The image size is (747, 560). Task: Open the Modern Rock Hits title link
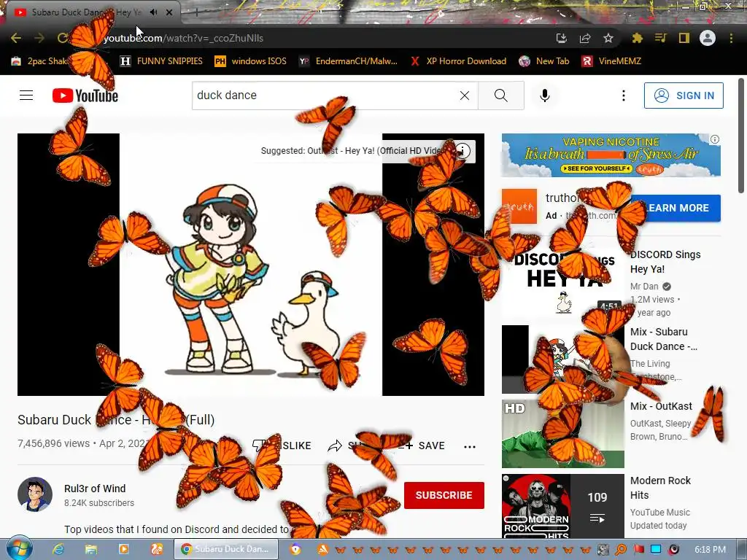(x=660, y=488)
